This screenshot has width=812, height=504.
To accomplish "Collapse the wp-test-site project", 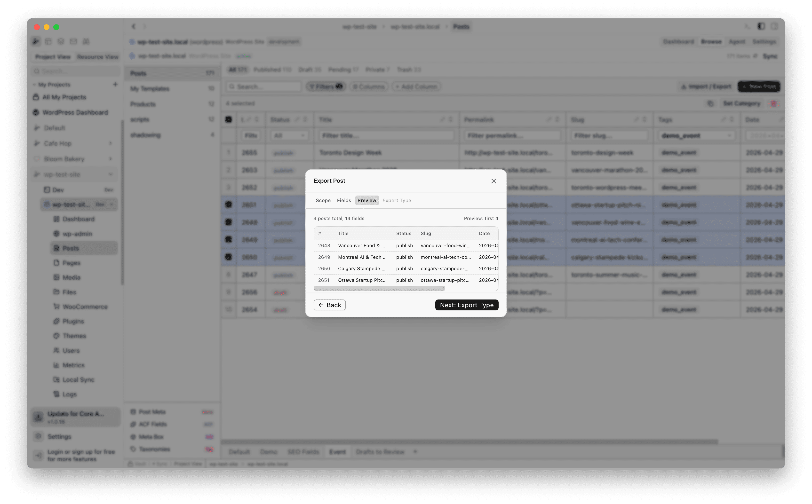I will 110,174.
